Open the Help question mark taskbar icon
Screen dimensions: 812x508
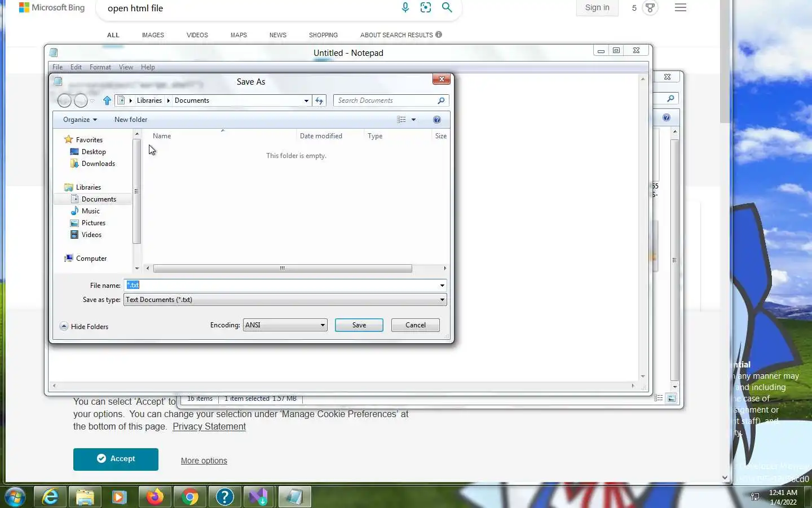click(224, 497)
